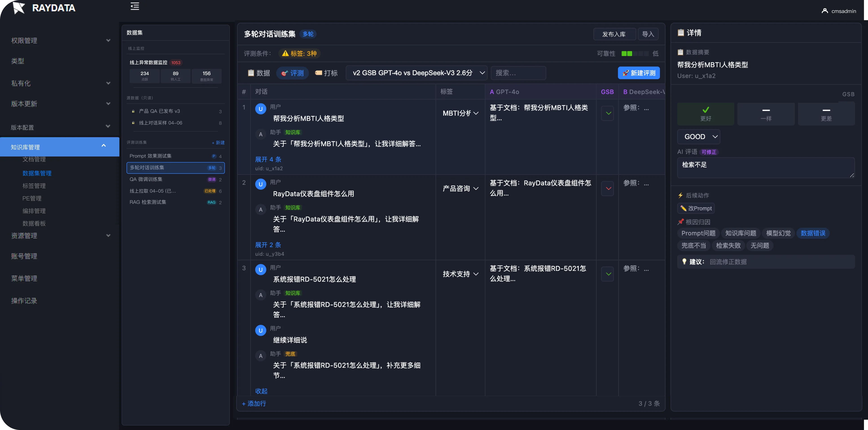Click assistant avatar A in row 2
Screen dimensions: 868x430
click(261, 209)
